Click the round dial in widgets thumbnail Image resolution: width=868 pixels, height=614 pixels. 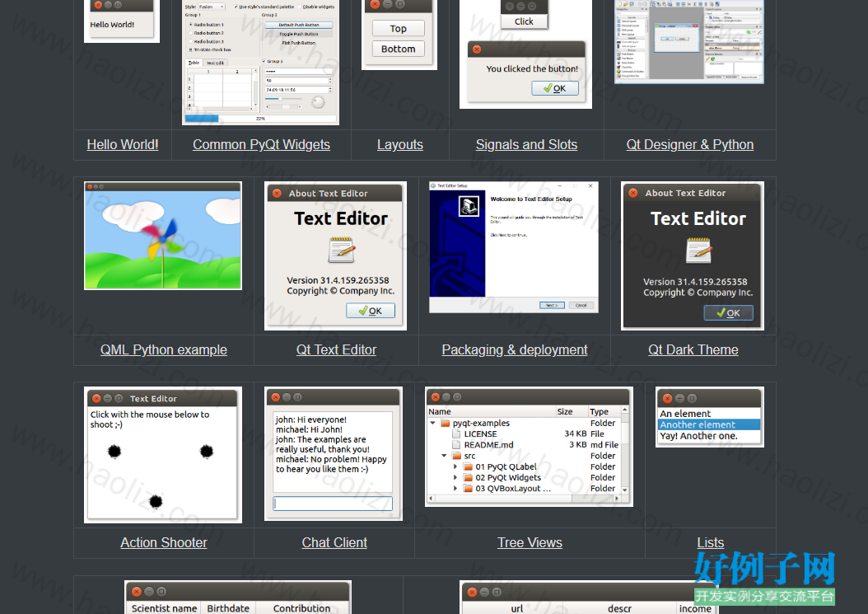[x=318, y=102]
